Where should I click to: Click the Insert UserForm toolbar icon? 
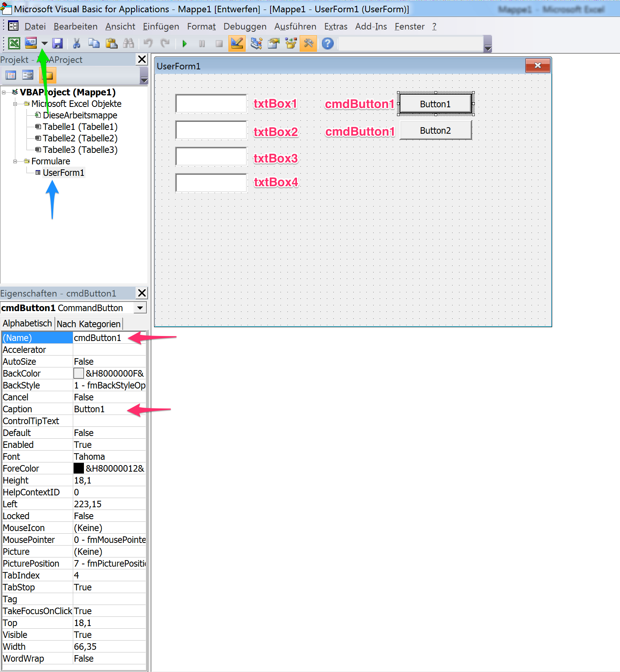pos(31,43)
